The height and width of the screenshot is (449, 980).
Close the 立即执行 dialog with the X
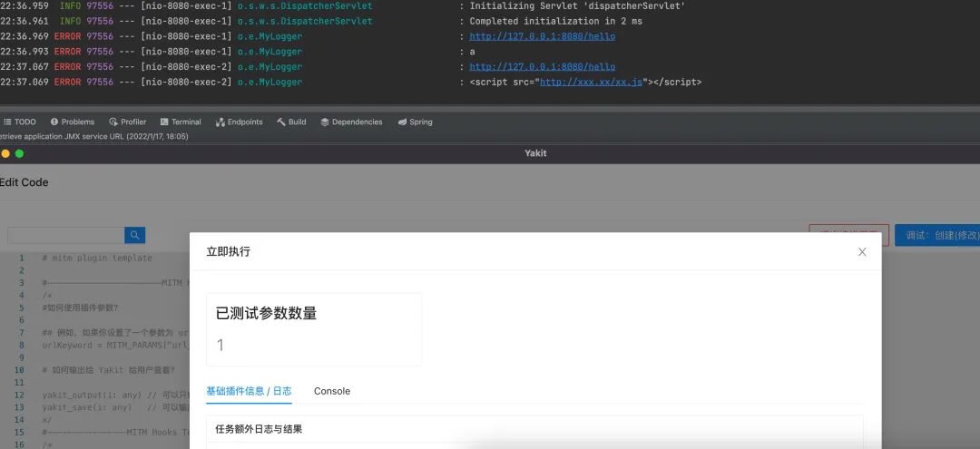tap(862, 251)
